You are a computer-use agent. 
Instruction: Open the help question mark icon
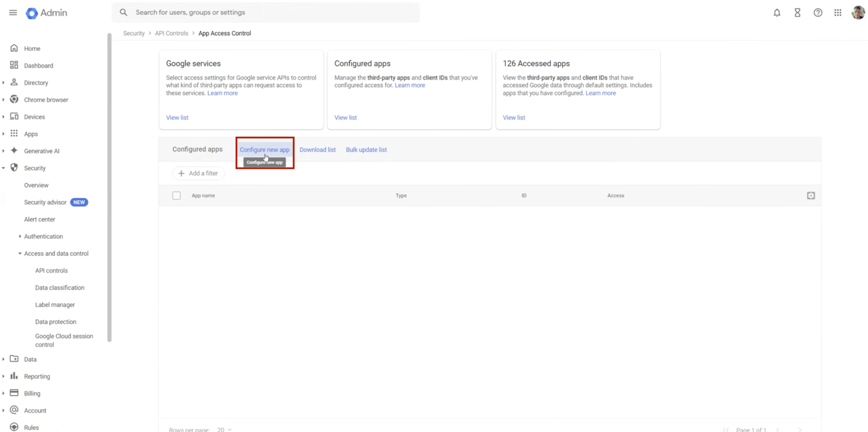point(818,13)
